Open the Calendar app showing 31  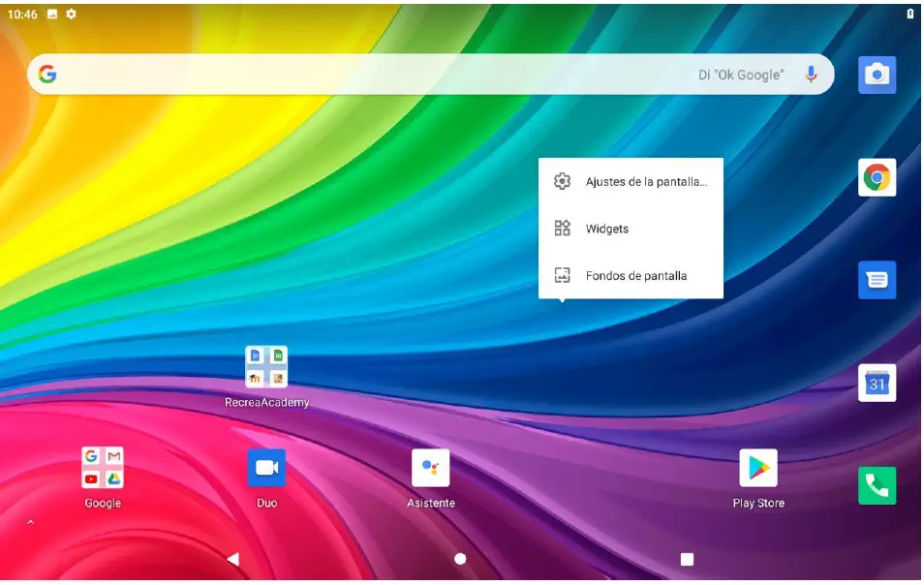point(877,383)
